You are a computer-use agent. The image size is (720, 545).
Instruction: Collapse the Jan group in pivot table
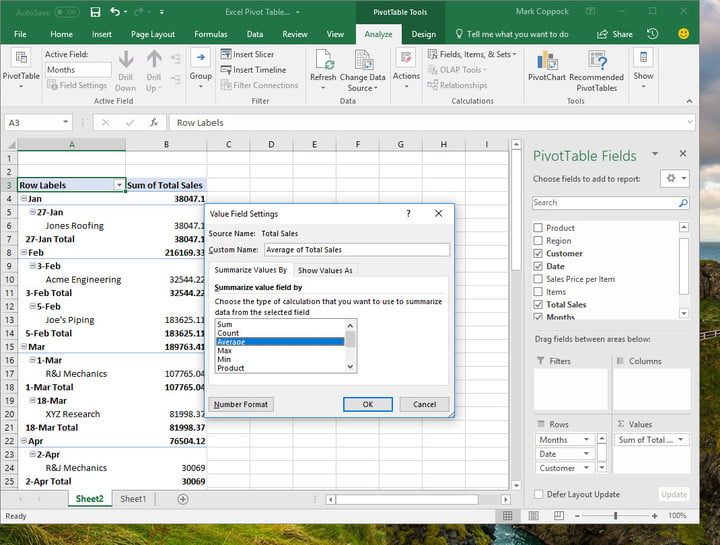[22, 199]
